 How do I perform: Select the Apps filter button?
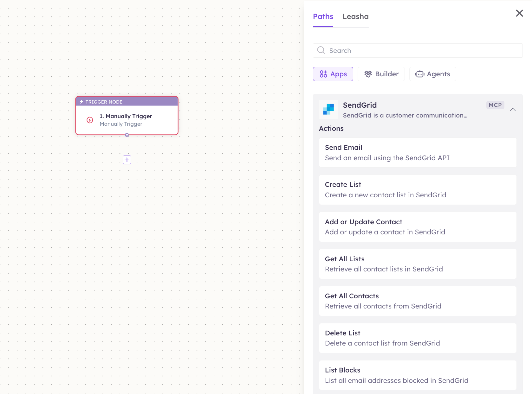coord(333,74)
